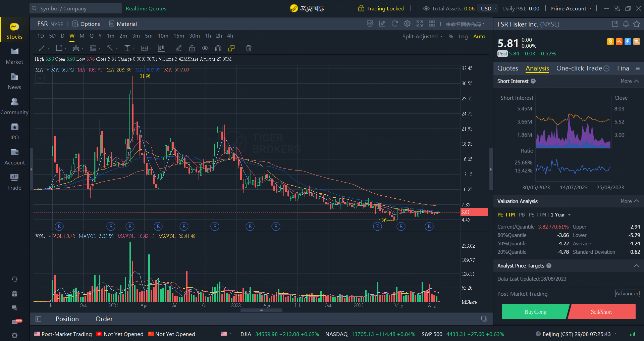This screenshot has height=341, width=644.
Task: Add FSR to watchlist with star
Action: 637,24
